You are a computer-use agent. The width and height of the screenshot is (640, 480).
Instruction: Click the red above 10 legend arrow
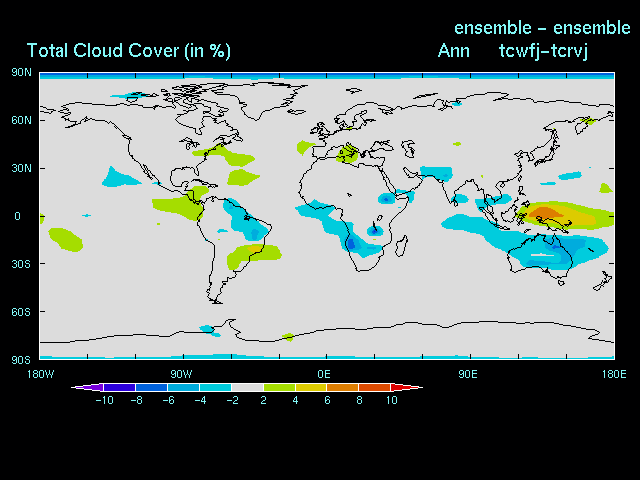pos(407,387)
